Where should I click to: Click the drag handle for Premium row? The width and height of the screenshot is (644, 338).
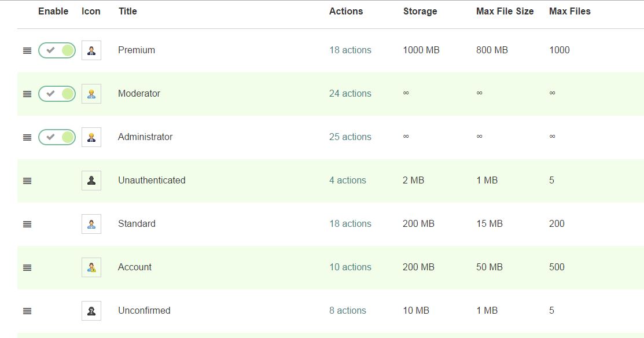27,50
